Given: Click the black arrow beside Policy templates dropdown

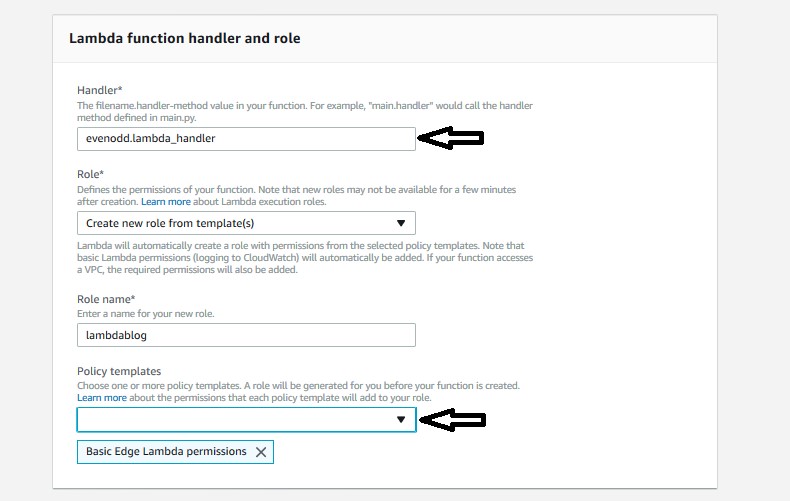Looking at the screenshot, I should [x=452, y=419].
